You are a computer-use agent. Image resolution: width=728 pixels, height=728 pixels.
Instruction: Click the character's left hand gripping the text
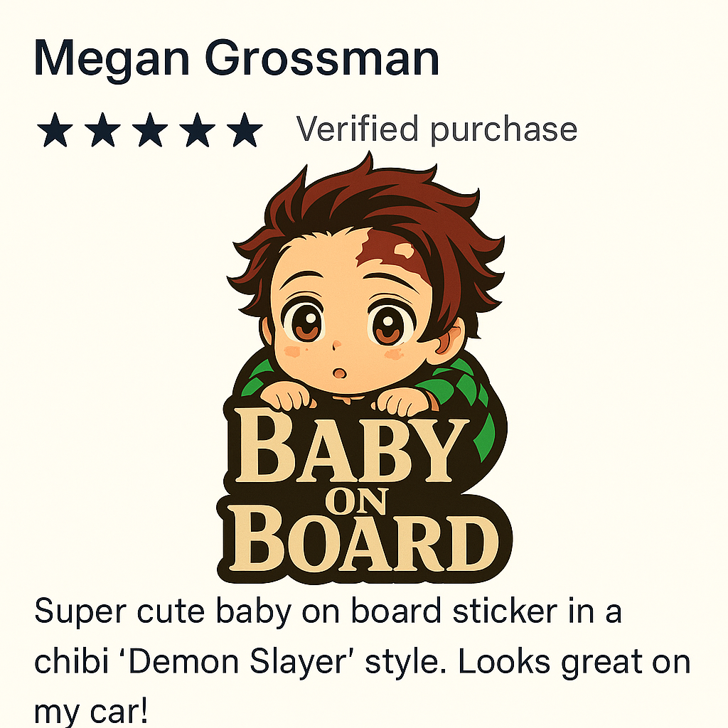(x=287, y=398)
